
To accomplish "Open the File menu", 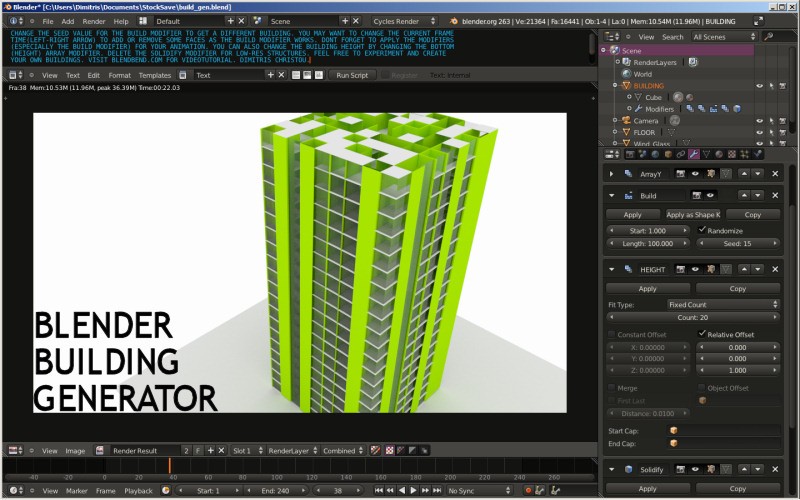I will point(48,21).
